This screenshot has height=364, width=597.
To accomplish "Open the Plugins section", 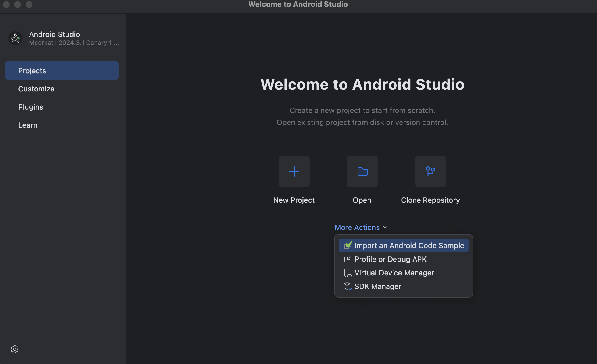I will click(31, 107).
